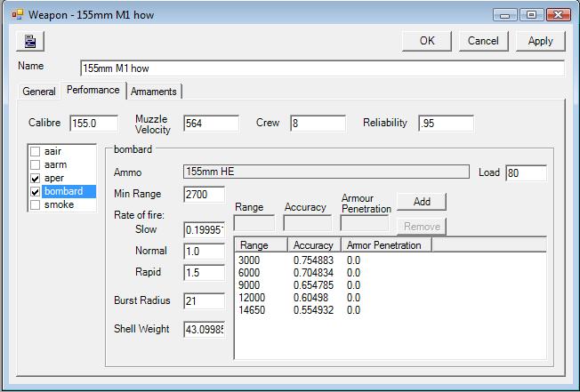Click the Name input field
This screenshot has width=580, height=392.
click(322, 68)
